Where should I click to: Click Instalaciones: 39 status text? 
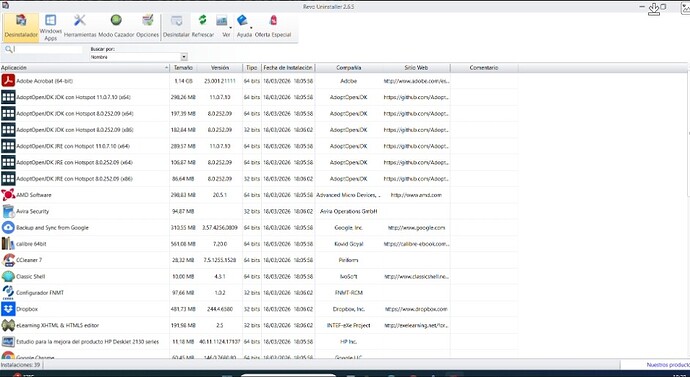coord(20,365)
